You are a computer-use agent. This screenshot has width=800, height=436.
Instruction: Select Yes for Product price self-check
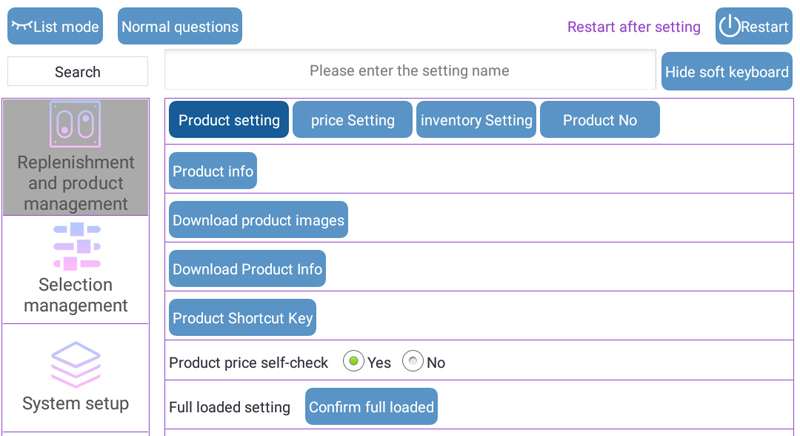click(x=353, y=361)
